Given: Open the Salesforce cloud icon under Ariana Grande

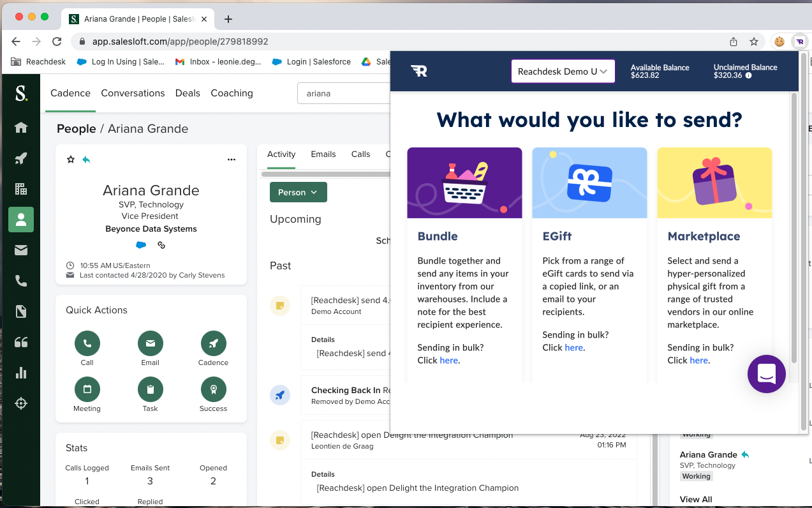Looking at the screenshot, I should pyautogui.click(x=141, y=245).
